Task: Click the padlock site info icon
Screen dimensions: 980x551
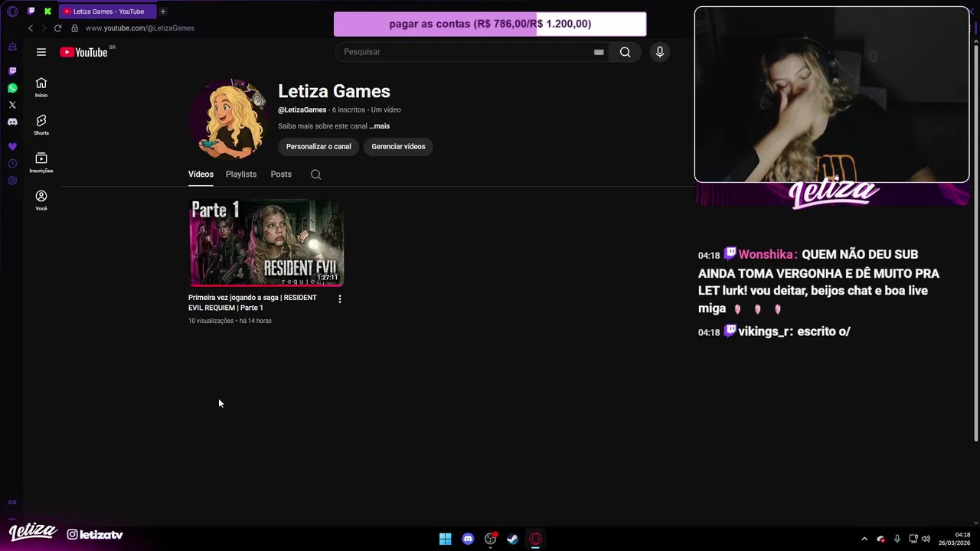Action: point(74,28)
